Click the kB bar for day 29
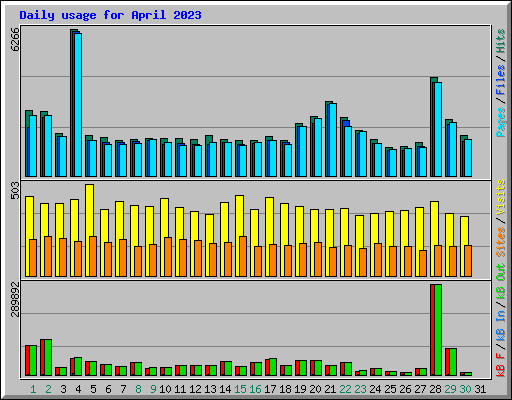The image size is (512, 400). tap(451, 362)
